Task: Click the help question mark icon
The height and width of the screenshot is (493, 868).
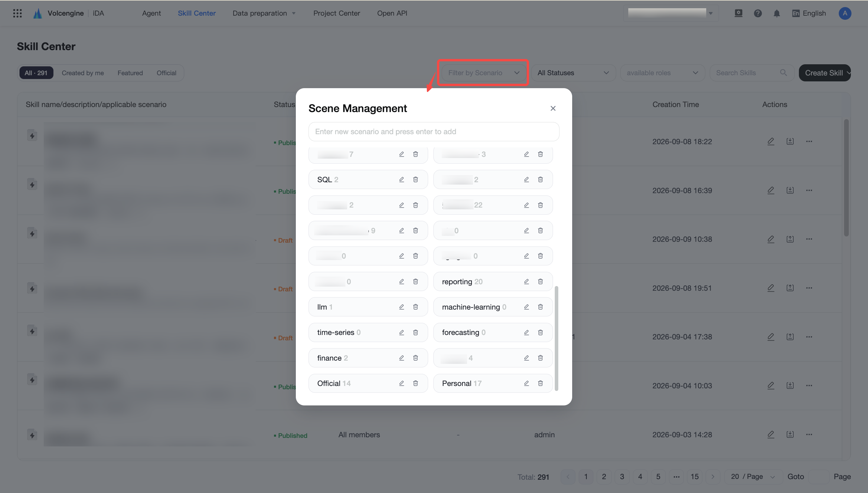Action: (758, 13)
